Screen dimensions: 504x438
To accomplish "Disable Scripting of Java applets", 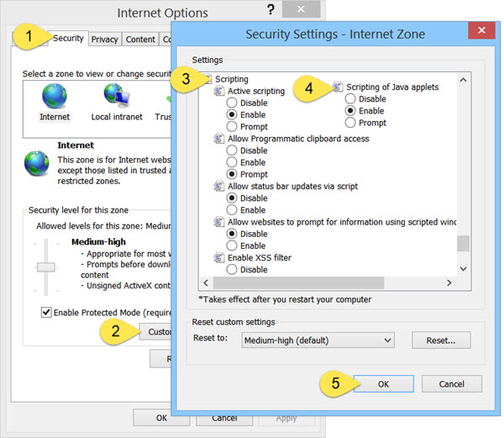I will pos(350,98).
